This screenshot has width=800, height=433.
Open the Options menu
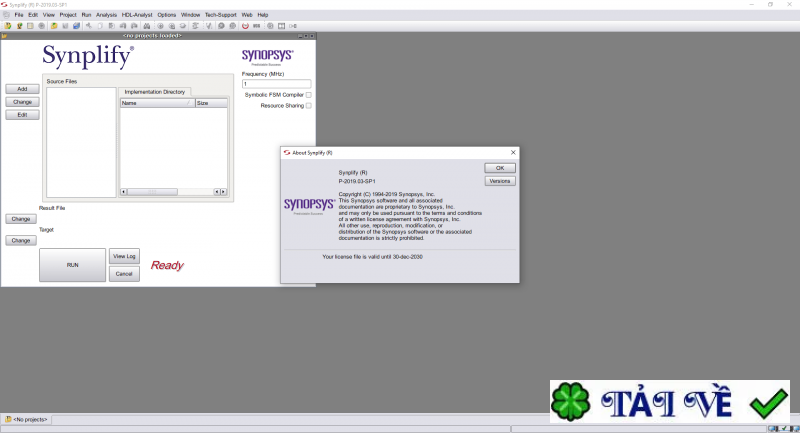[x=166, y=15]
